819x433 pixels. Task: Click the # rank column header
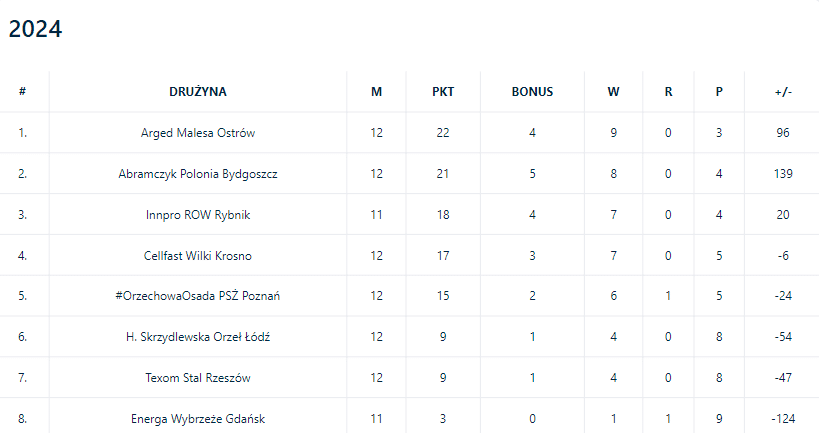click(x=23, y=92)
